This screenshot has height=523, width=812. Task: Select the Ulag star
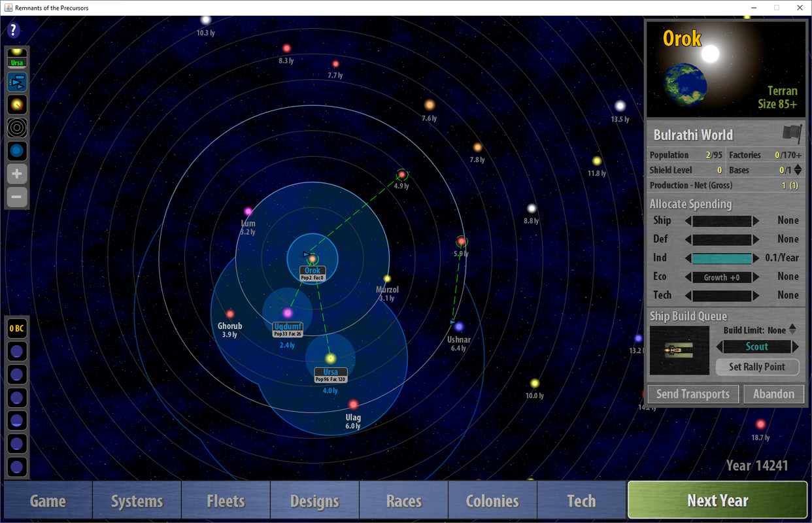pos(353,404)
